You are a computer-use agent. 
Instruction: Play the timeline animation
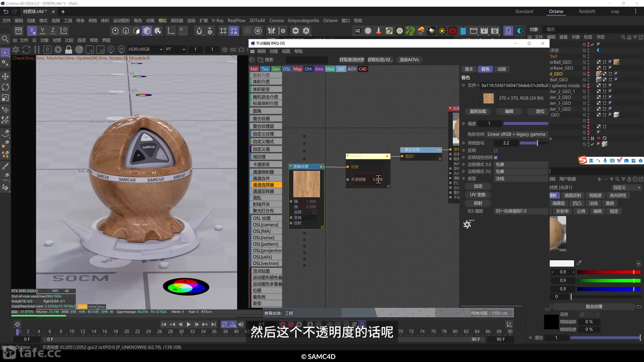(x=188, y=324)
